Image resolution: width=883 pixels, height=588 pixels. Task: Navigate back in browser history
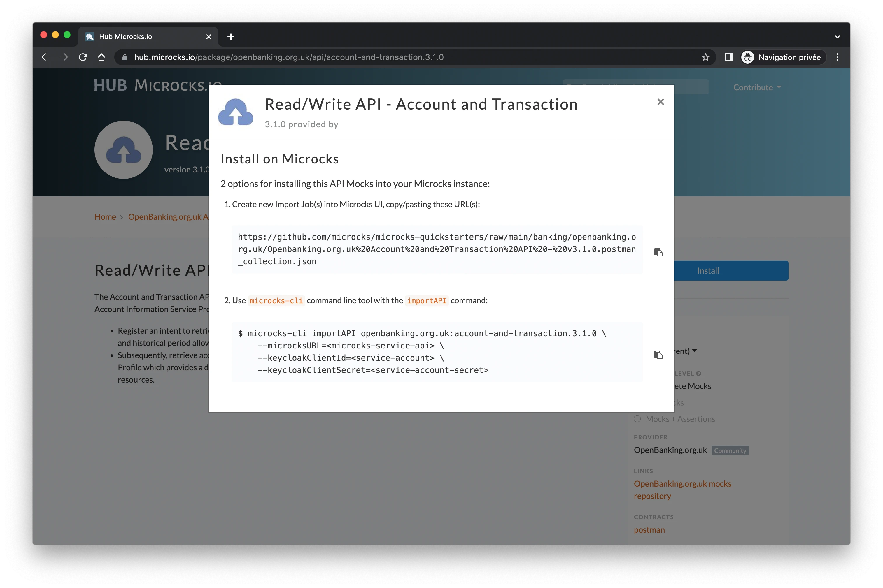click(45, 57)
